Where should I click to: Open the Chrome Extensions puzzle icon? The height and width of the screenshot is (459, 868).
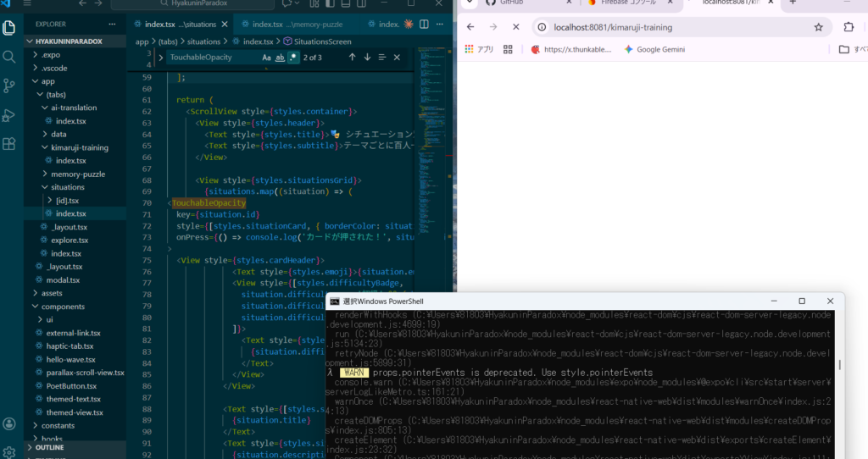click(849, 27)
